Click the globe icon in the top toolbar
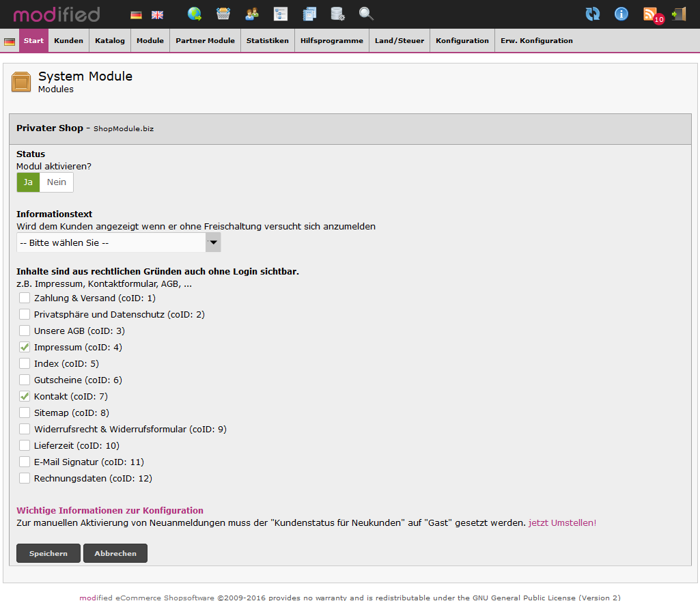Viewport: 700px width, 601px height. pos(195,14)
